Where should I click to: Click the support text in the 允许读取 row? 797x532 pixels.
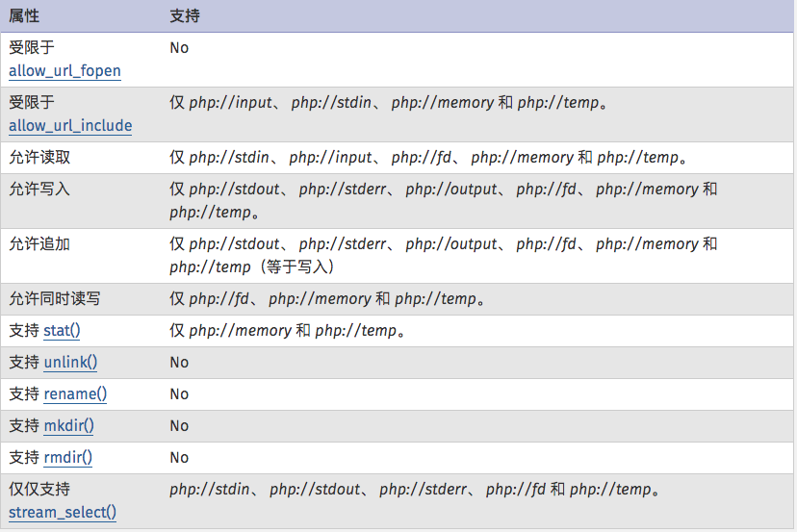click(x=427, y=158)
